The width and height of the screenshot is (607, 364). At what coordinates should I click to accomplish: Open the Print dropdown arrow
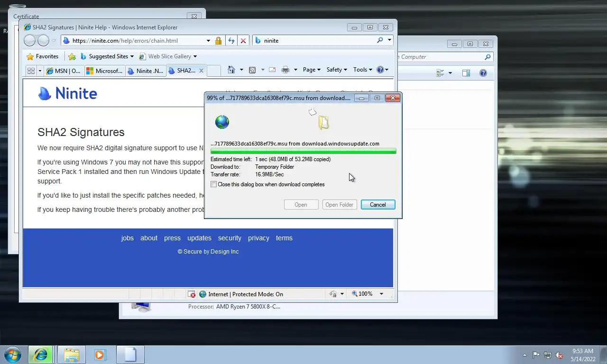point(295,70)
